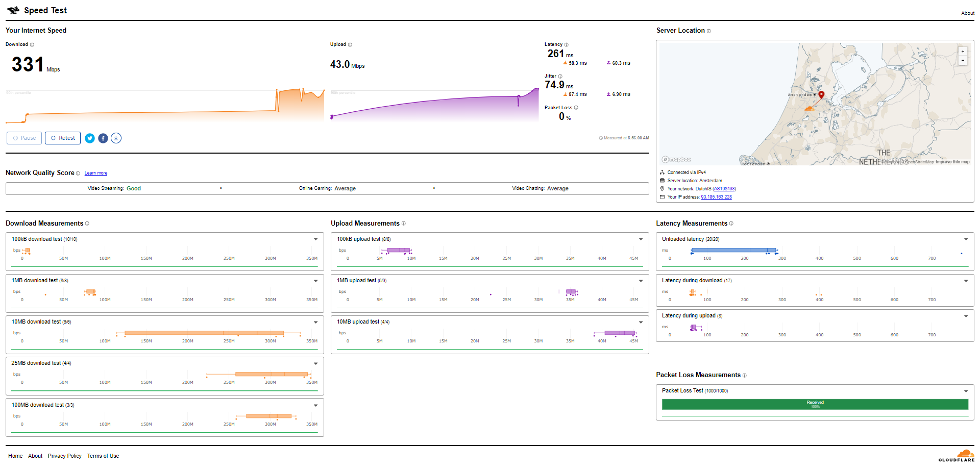Click the Unloaded latency blue box plot
Viewport: 980px width, 469px height.
click(x=734, y=251)
